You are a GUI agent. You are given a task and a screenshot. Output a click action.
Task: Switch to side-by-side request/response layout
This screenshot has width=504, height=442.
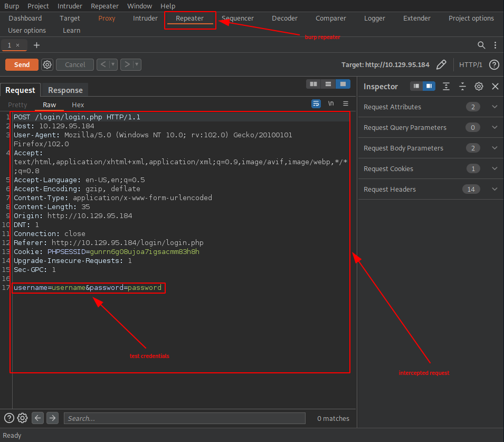click(x=313, y=84)
